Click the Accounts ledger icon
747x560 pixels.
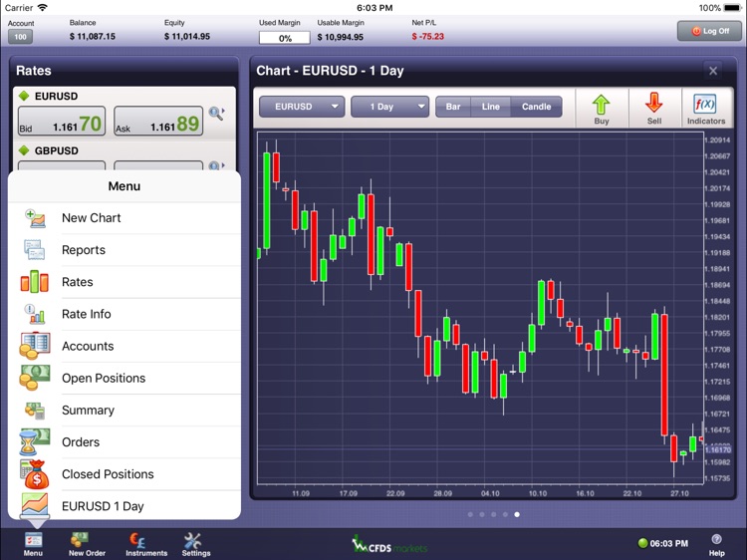[34, 346]
